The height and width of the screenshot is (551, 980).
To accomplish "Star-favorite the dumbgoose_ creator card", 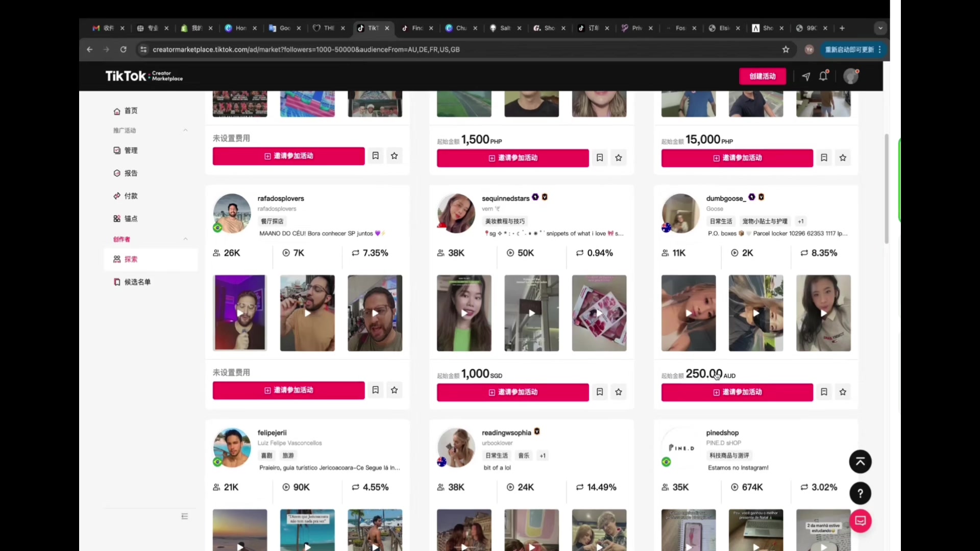I will (843, 392).
